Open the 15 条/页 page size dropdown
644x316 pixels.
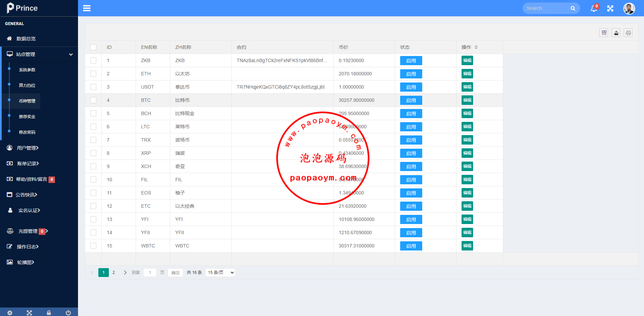(220, 273)
